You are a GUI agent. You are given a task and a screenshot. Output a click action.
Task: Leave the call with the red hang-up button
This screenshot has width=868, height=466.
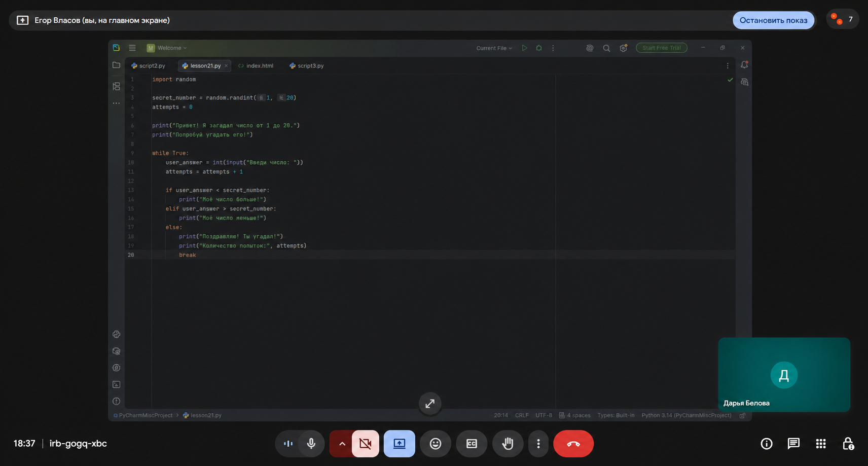pos(573,444)
